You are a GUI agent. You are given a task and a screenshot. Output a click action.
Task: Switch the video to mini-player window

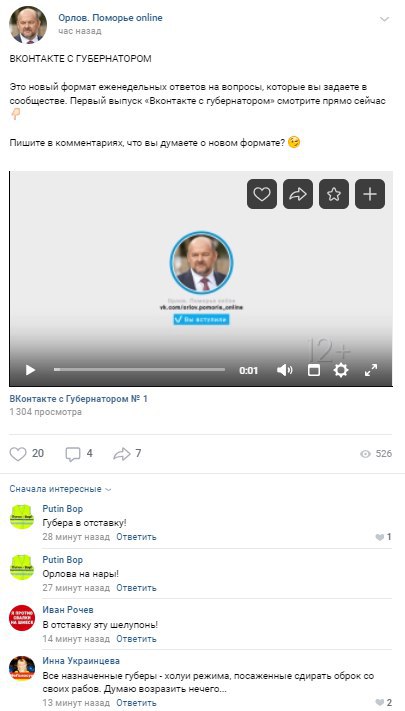[313, 370]
